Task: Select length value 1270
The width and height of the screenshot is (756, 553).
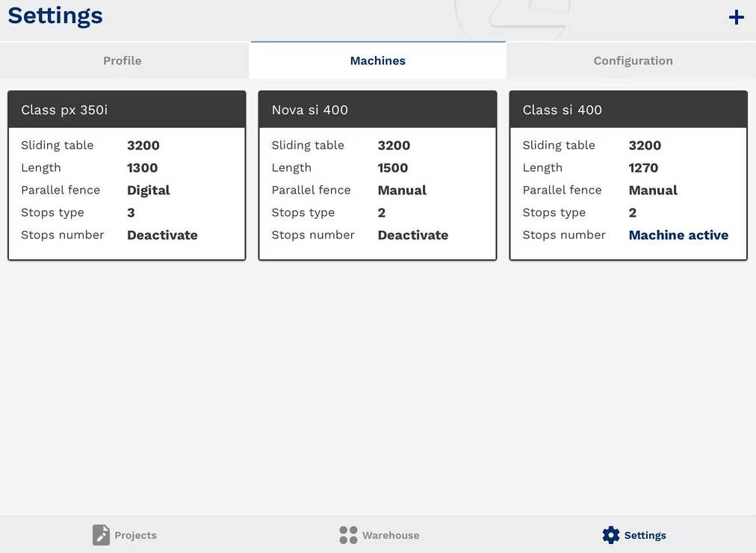Action: coord(643,168)
